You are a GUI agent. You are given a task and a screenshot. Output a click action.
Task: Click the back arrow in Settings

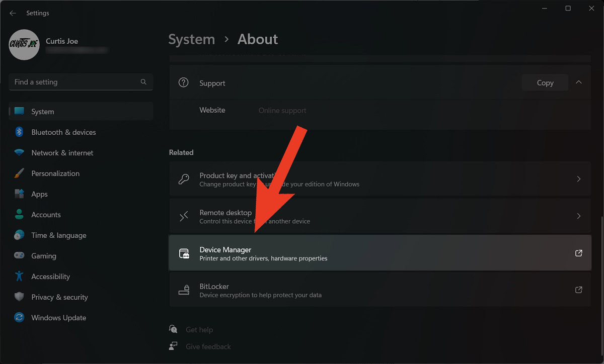point(13,13)
